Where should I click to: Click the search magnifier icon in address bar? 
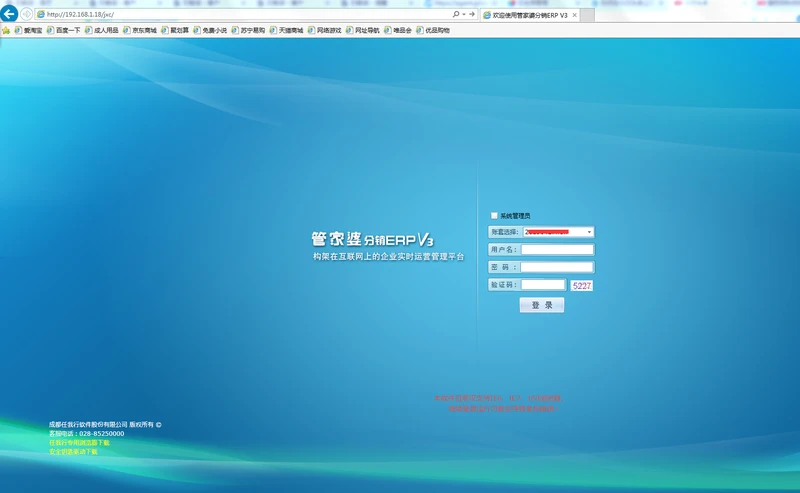pos(456,14)
